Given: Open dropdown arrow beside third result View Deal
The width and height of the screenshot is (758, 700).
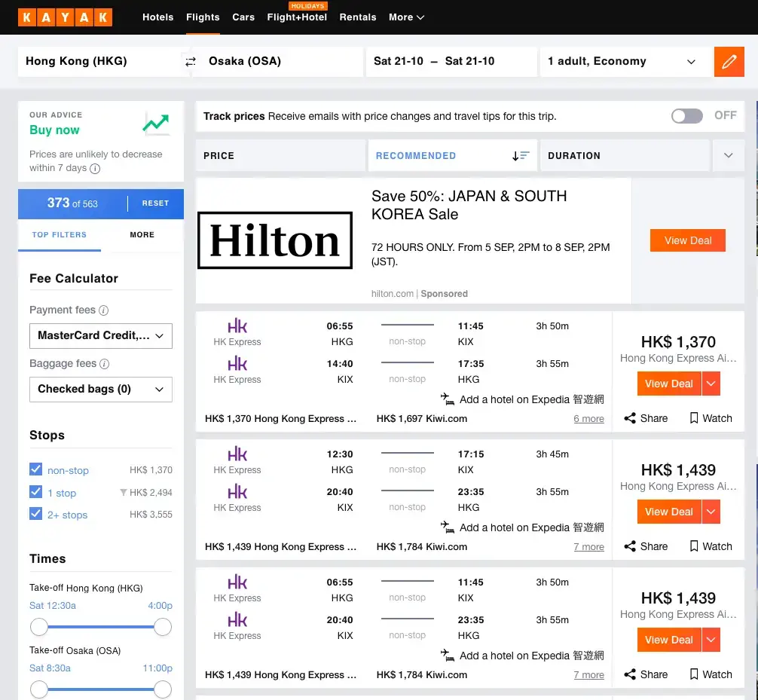Looking at the screenshot, I should (711, 640).
